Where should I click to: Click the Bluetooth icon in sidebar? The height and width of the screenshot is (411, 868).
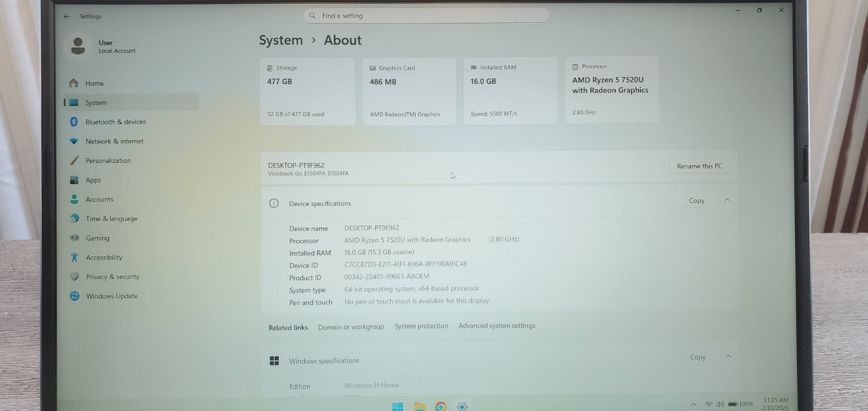pyautogui.click(x=74, y=122)
